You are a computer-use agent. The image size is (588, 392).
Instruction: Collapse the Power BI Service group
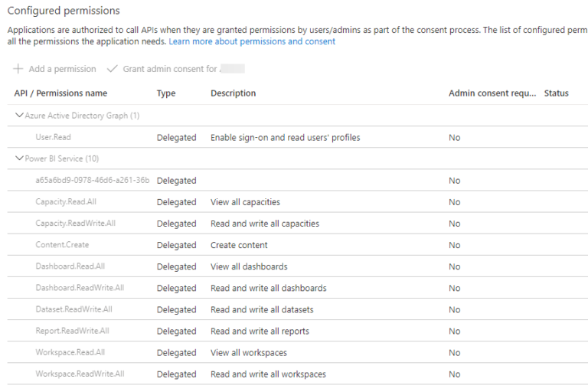[x=19, y=158]
